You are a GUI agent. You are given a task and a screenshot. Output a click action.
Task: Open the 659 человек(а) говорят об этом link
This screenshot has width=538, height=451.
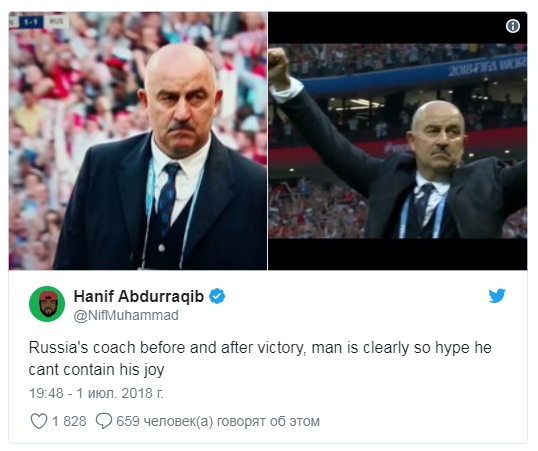(218, 421)
